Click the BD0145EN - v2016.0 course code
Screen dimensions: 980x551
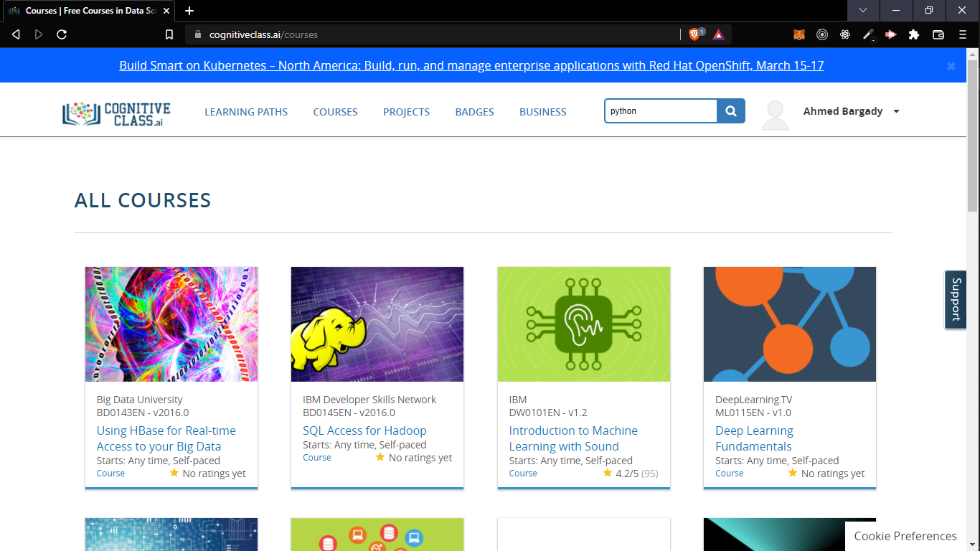click(349, 413)
